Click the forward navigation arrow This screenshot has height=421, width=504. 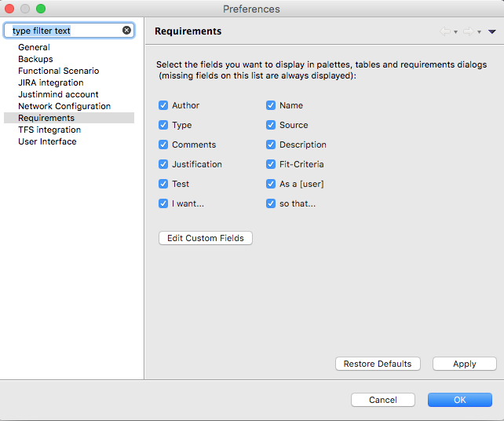468,31
